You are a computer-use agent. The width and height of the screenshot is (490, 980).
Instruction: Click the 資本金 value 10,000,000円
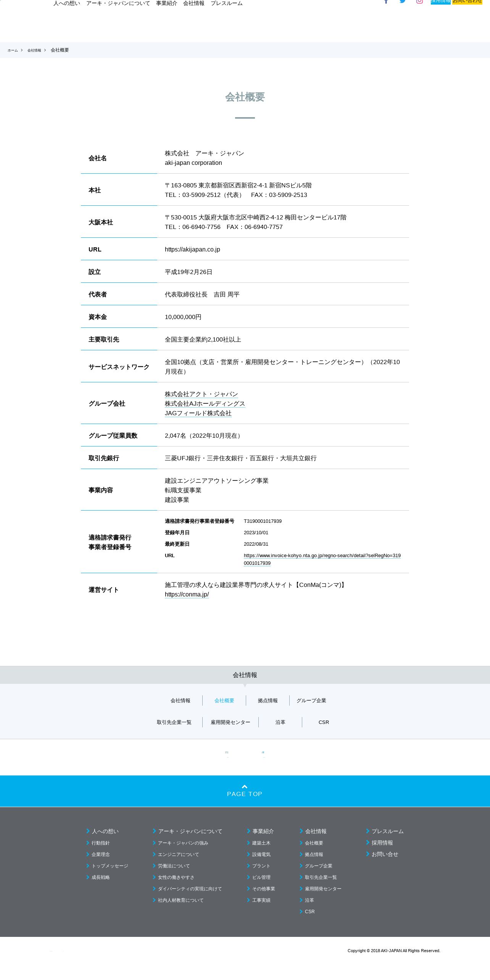click(x=183, y=317)
